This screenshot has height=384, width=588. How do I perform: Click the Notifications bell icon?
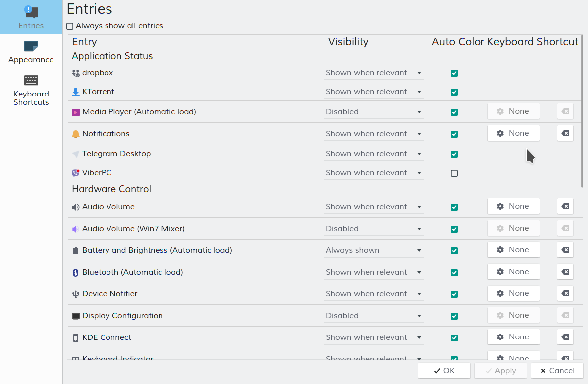(76, 134)
